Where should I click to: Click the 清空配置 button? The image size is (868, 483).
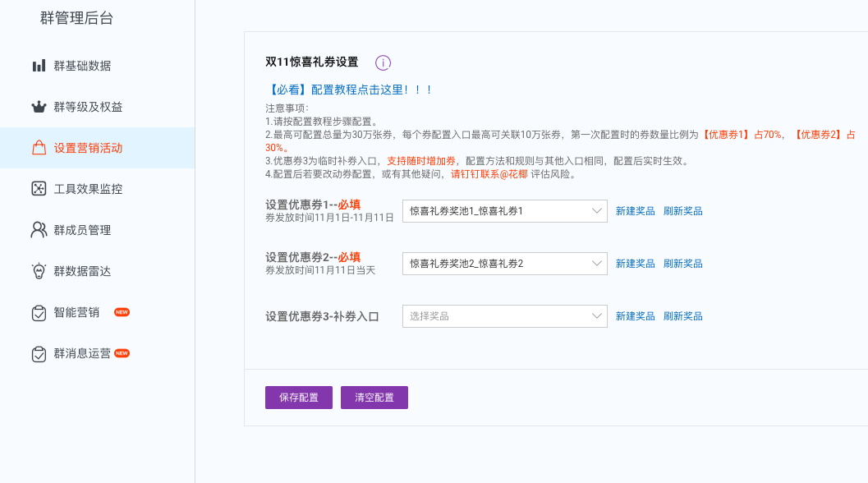[374, 398]
